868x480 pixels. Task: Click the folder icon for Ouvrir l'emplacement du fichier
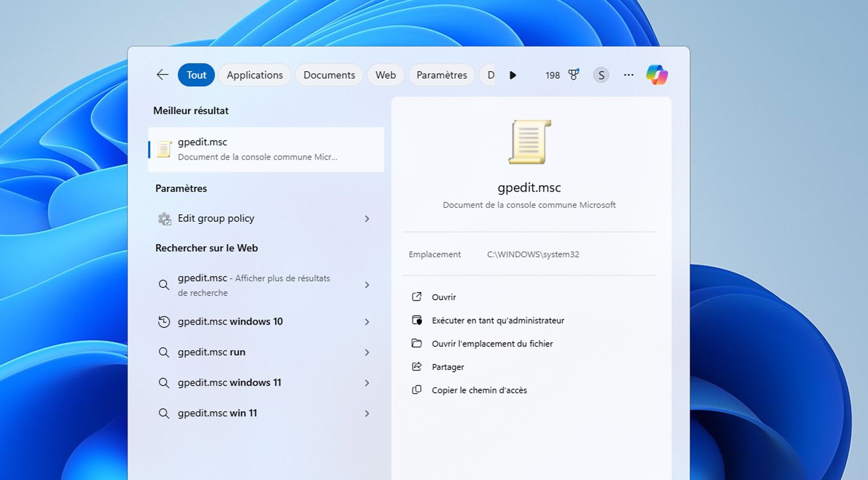(x=417, y=343)
